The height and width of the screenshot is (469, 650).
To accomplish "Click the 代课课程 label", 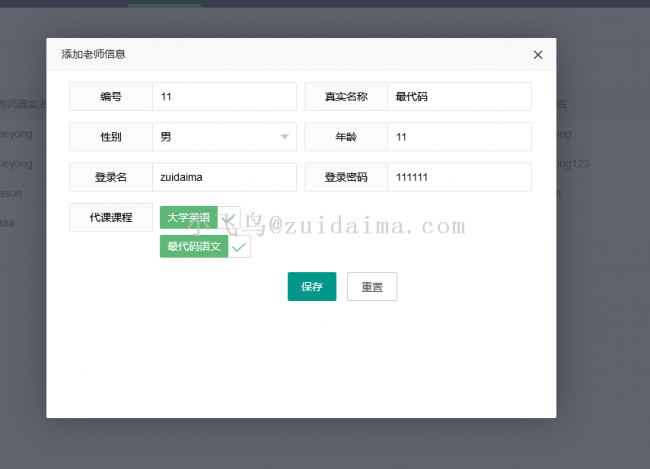I will (x=111, y=217).
